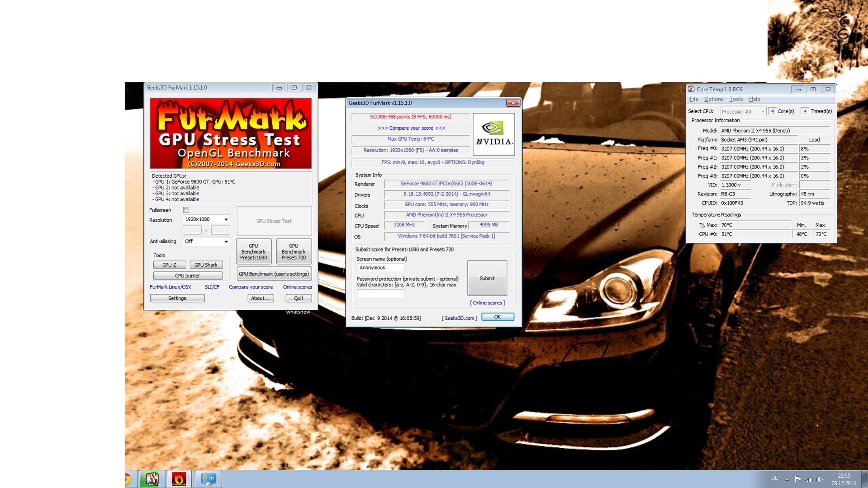Run GPU Benchmark Preset:1080
Viewport: 868px width, 488px height.
click(253, 251)
